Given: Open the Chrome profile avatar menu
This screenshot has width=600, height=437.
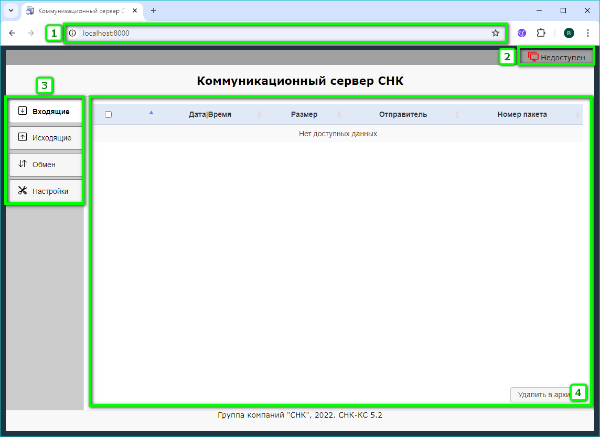Looking at the screenshot, I should click(x=568, y=33).
